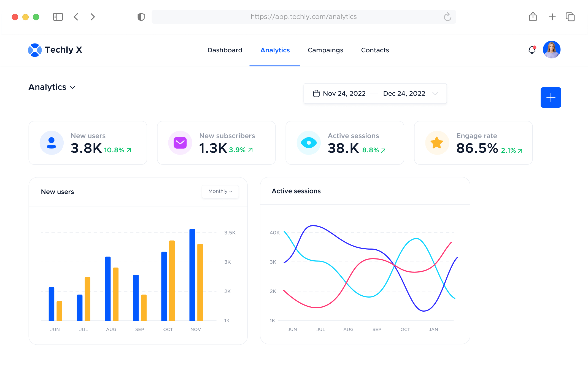Expand the Monthly interval dropdown
The image size is (588, 367).
click(x=220, y=191)
